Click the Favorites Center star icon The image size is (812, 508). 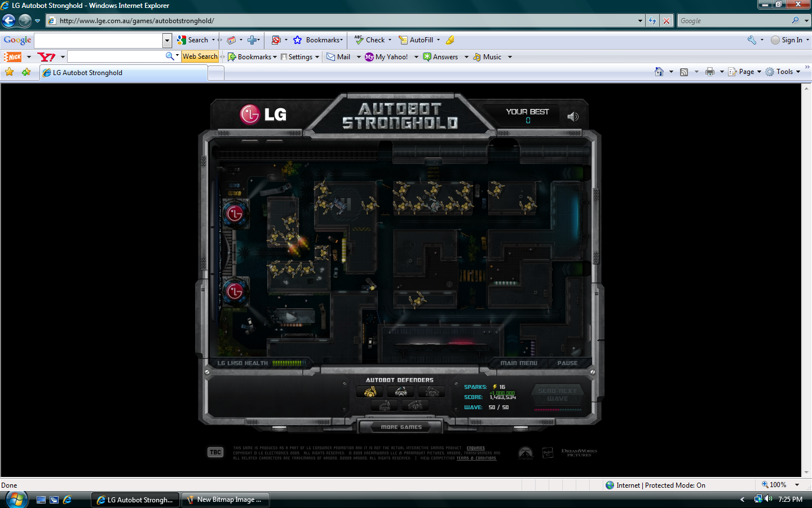click(10, 72)
